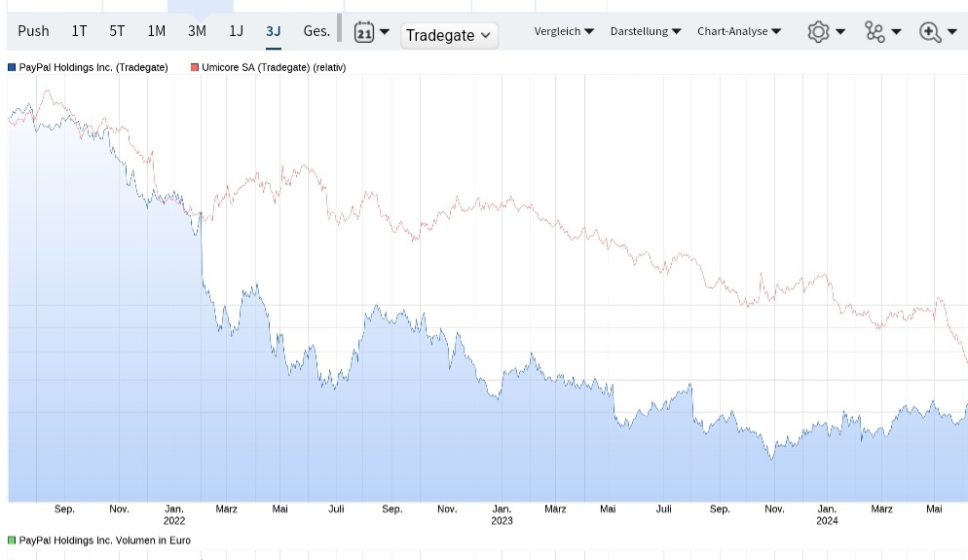Select the Ges. full history range
Viewport: 968px width, 560px height.
pos(316,31)
